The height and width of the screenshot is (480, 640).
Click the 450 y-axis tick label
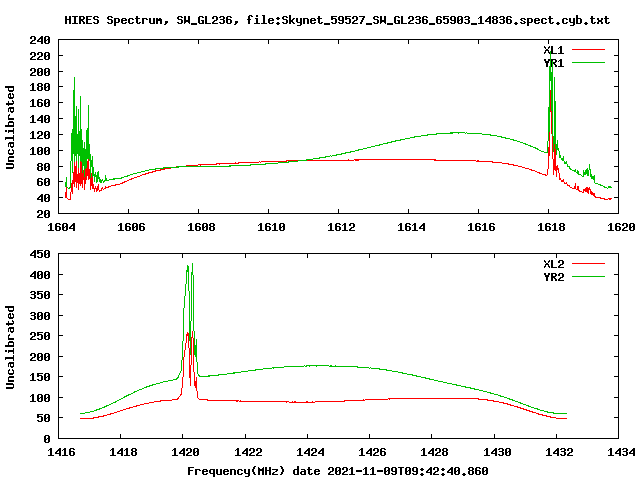[x=40, y=254]
